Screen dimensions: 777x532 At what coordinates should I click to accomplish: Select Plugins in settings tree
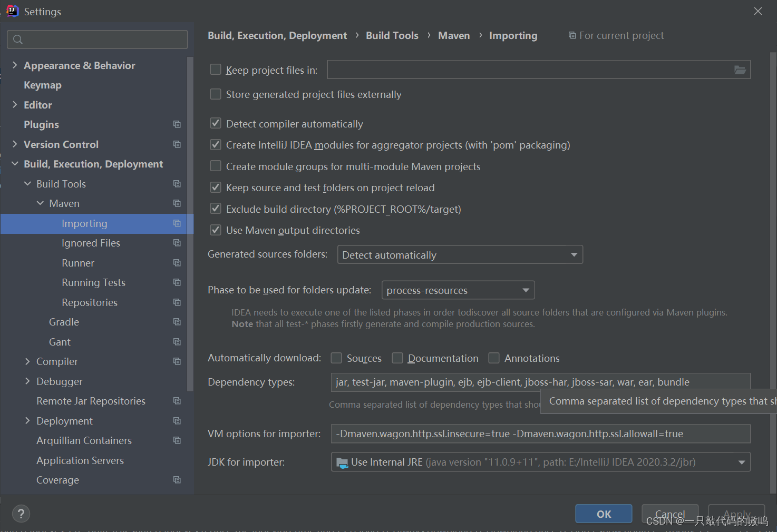coord(41,125)
